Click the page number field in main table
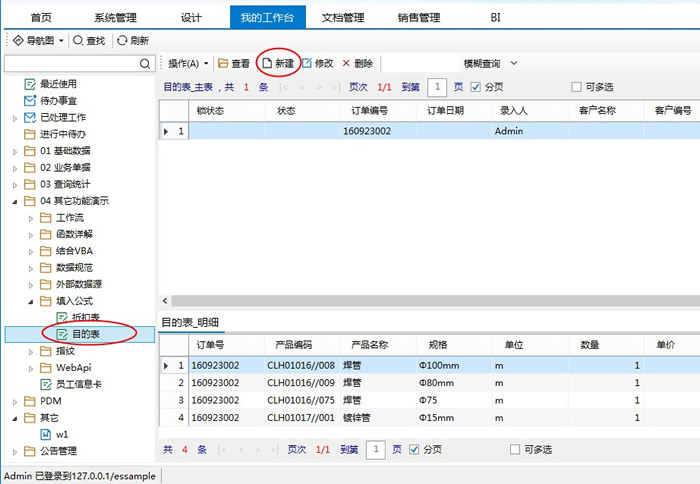The image size is (700, 484). point(437,87)
